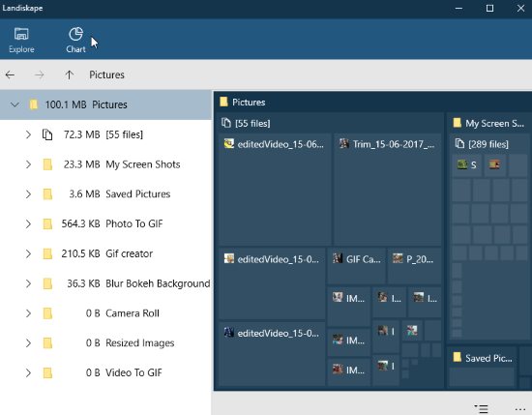Expand the Gif creator folder

point(28,253)
